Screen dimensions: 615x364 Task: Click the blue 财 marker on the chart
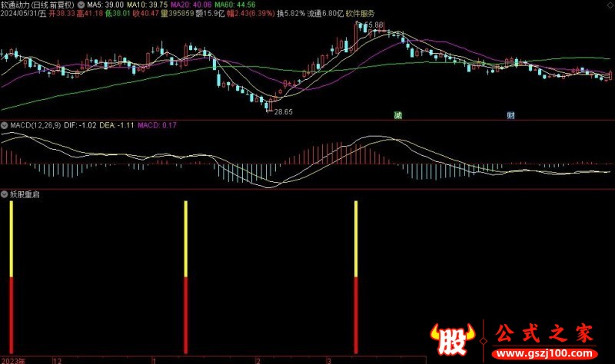(510, 115)
